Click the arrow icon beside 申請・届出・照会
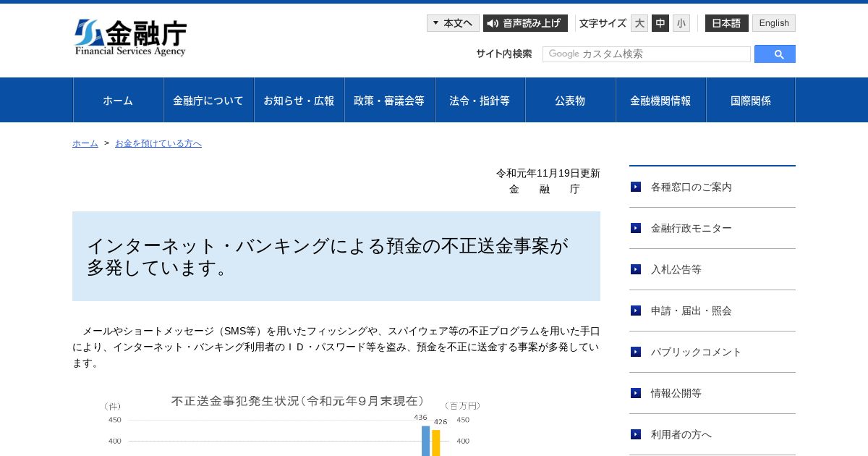The height and width of the screenshot is (456, 868). click(x=636, y=311)
